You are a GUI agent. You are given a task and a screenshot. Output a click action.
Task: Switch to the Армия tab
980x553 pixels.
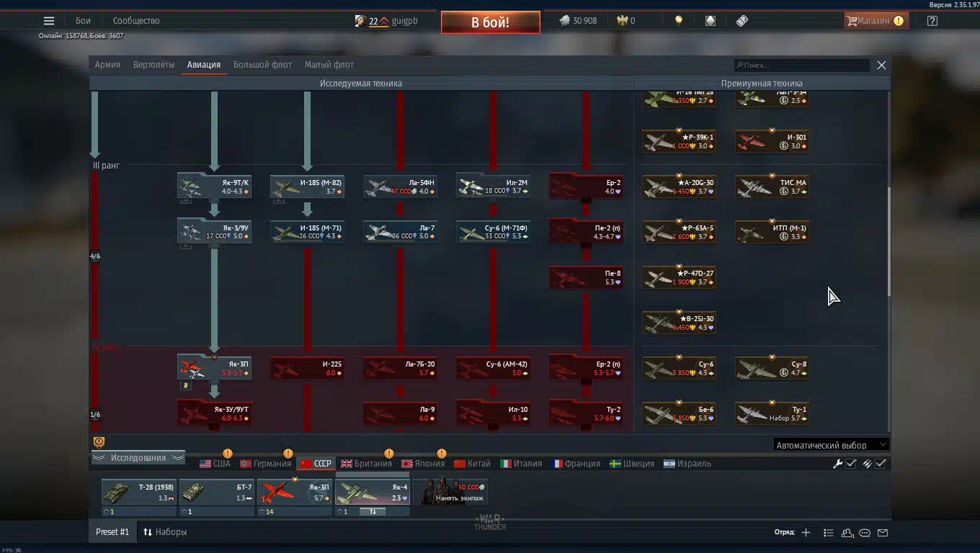(107, 65)
